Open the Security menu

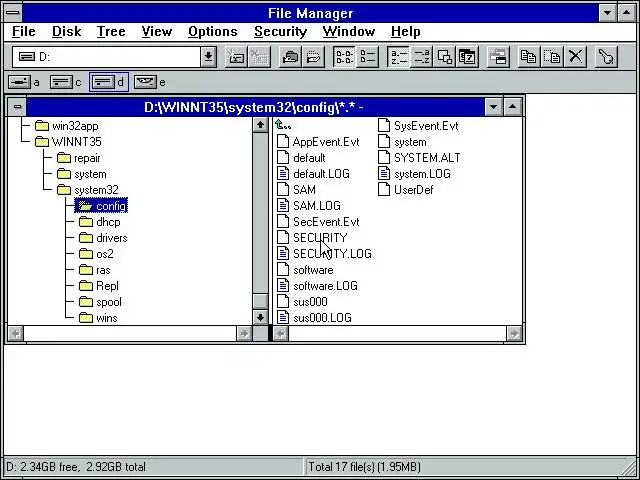(280, 32)
